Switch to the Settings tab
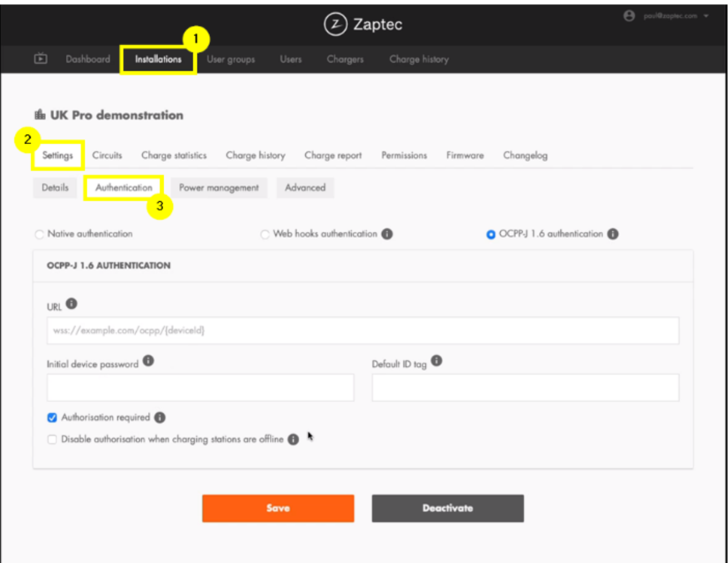Image resolution: width=728 pixels, height=563 pixels. point(58,155)
